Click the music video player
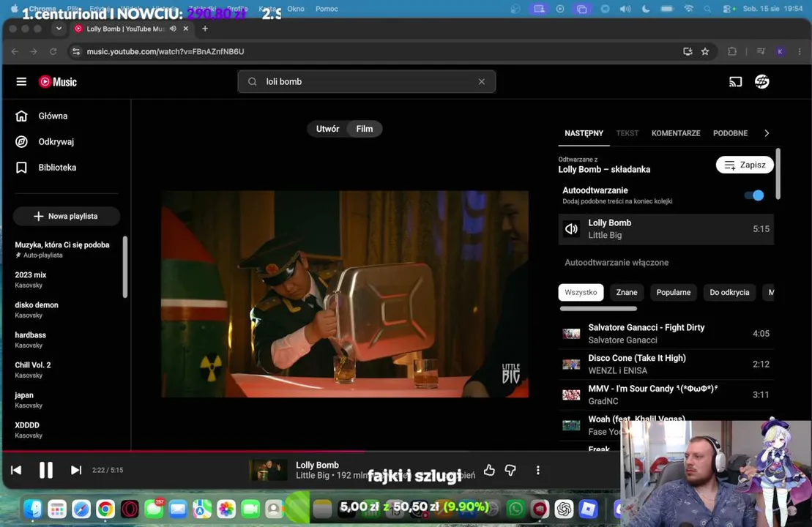Viewport: 812px width, 527px height. tap(345, 294)
